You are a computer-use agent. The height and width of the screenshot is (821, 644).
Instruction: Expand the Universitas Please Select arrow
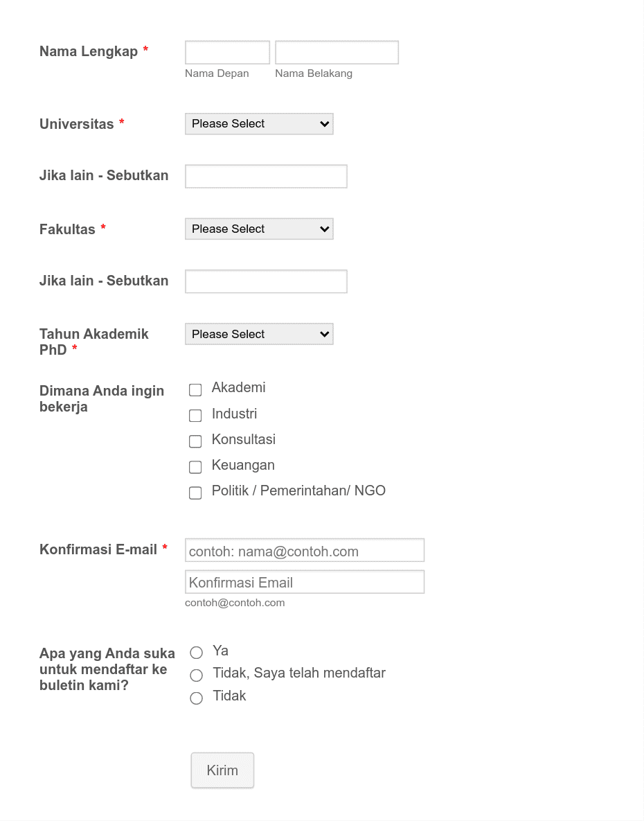click(324, 123)
